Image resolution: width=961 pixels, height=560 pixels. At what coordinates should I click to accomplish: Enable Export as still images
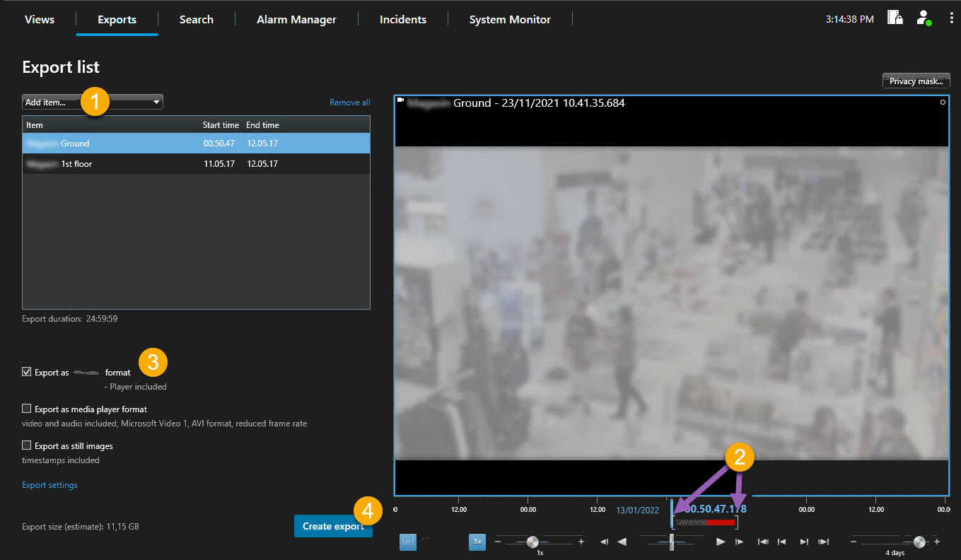(27, 445)
